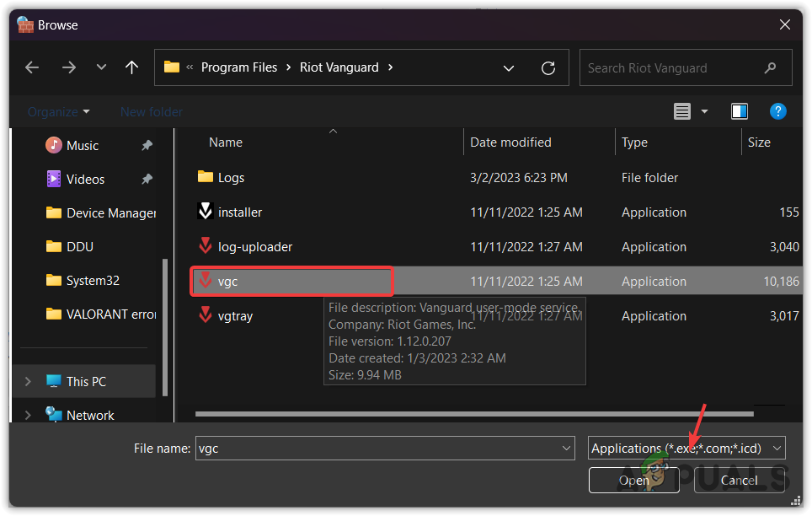
Task: Click the Search Riot Vanguard field
Action: coord(674,68)
